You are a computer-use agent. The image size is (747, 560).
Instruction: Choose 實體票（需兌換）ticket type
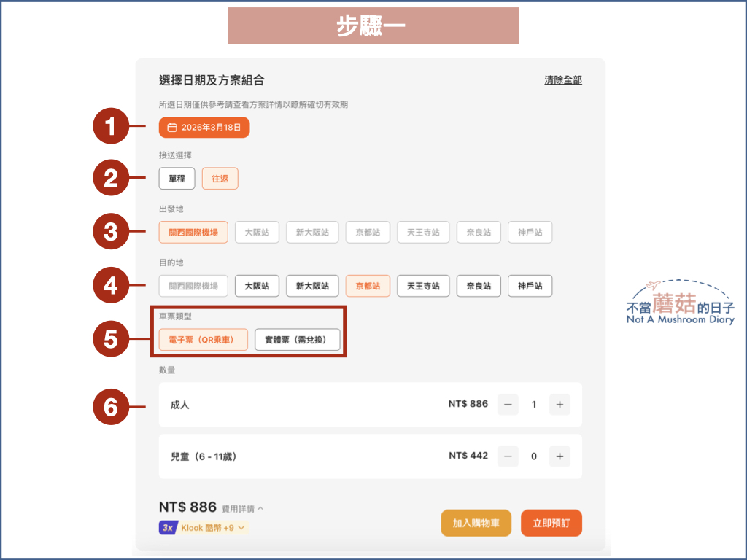click(298, 339)
